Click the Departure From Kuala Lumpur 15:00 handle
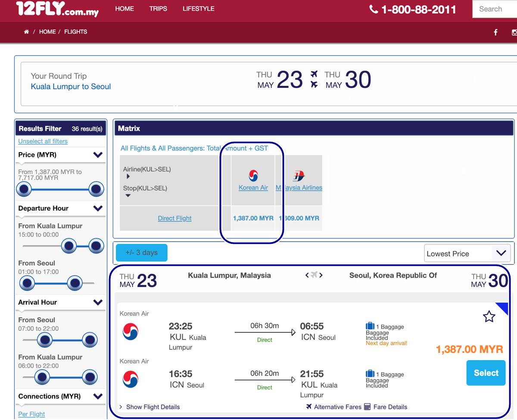 [69, 246]
